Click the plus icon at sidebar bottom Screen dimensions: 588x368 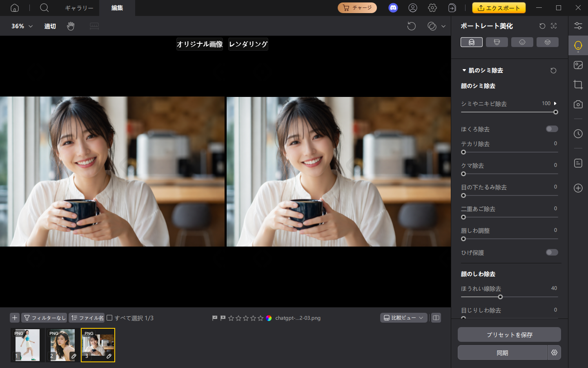pos(578,188)
